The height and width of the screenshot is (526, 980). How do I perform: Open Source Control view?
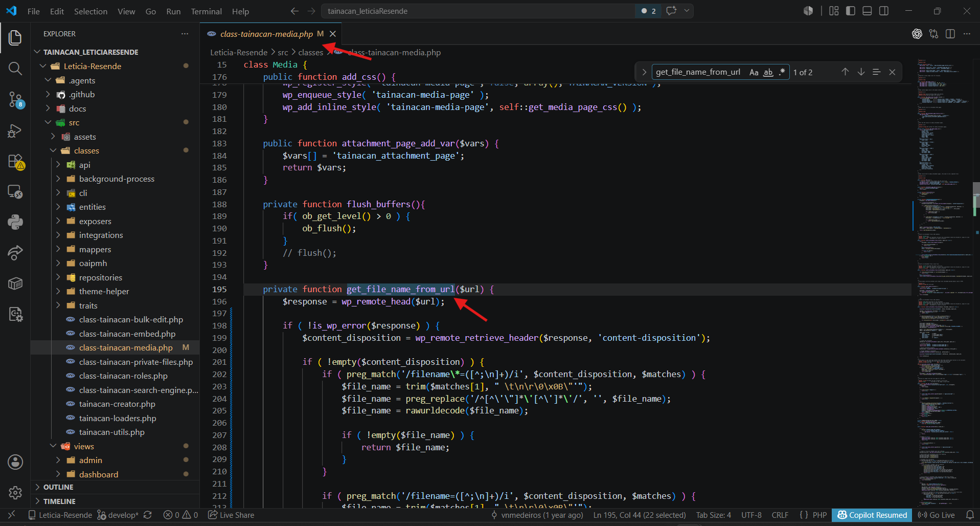[x=15, y=99]
